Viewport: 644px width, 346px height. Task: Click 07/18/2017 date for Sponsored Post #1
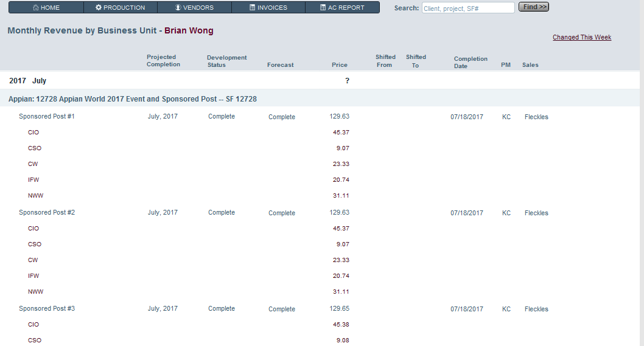[467, 117]
